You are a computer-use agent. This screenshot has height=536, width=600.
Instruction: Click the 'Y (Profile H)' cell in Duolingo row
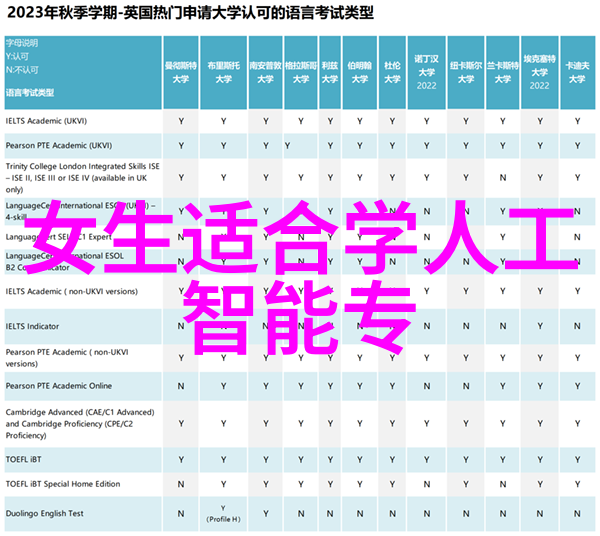pyautogui.click(x=223, y=514)
